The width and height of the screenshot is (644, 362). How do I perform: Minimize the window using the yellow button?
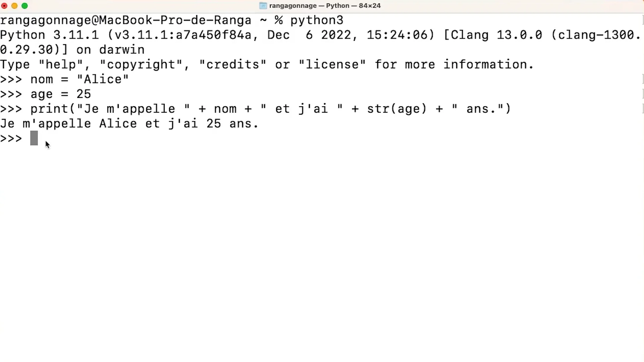coord(14,6)
